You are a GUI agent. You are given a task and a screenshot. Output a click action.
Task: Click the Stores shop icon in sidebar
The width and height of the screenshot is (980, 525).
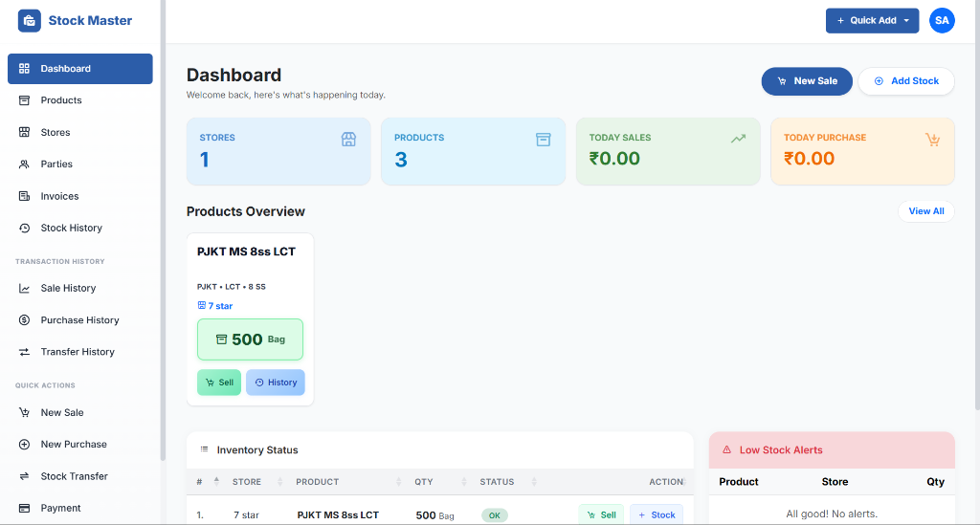(24, 132)
